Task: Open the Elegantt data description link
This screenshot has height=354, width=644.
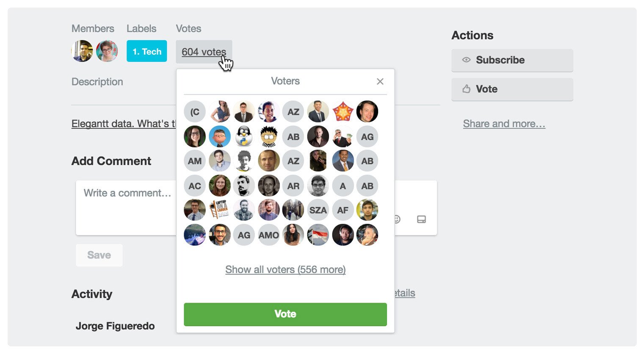Action: click(123, 124)
